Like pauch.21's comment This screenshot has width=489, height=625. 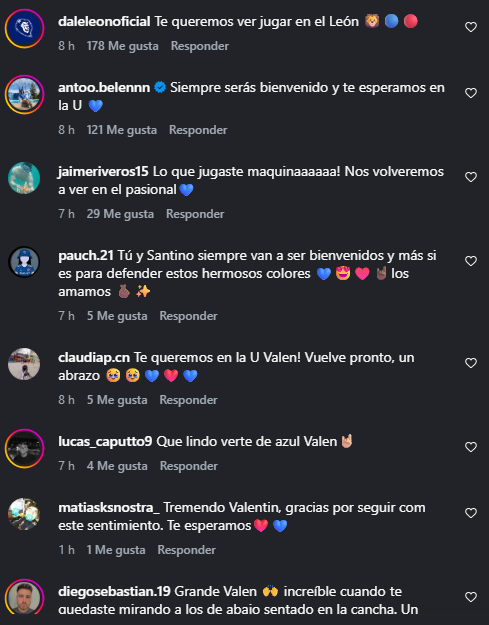tap(471, 261)
